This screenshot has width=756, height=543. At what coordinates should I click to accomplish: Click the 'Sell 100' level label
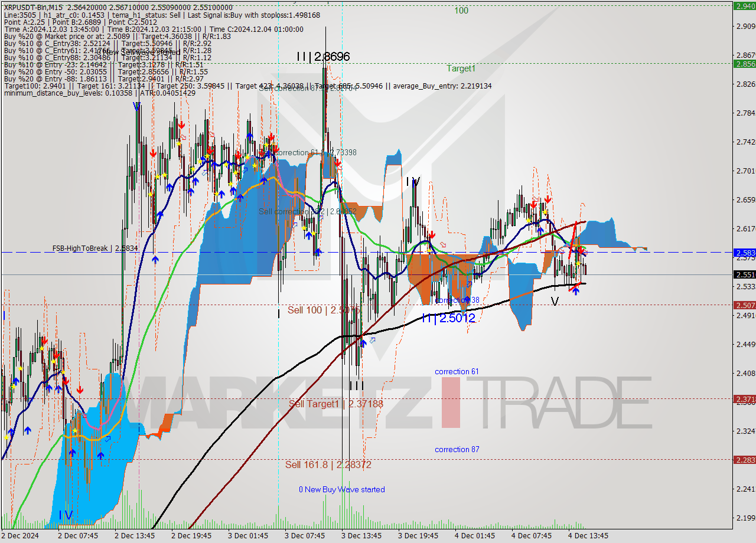(x=323, y=310)
